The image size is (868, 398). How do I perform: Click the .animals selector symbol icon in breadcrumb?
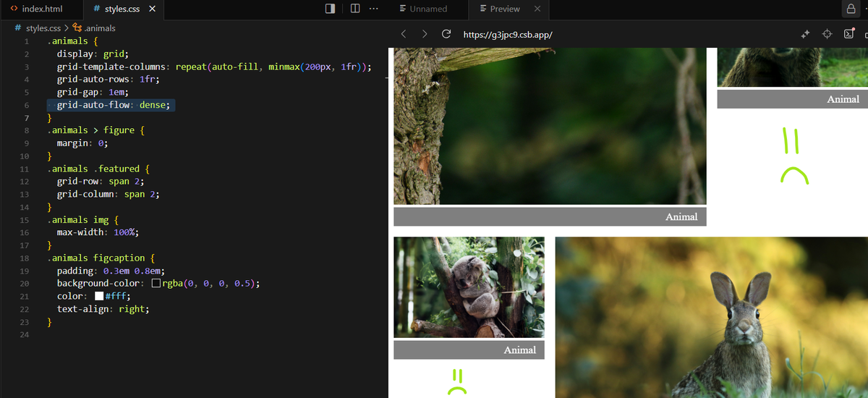77,28
